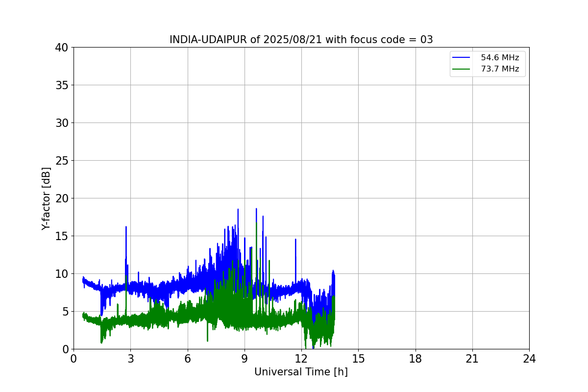The height and width of the screenshot is (392, 588).
Task: Click y-axis tick label 30
Action: click(62, 123)
